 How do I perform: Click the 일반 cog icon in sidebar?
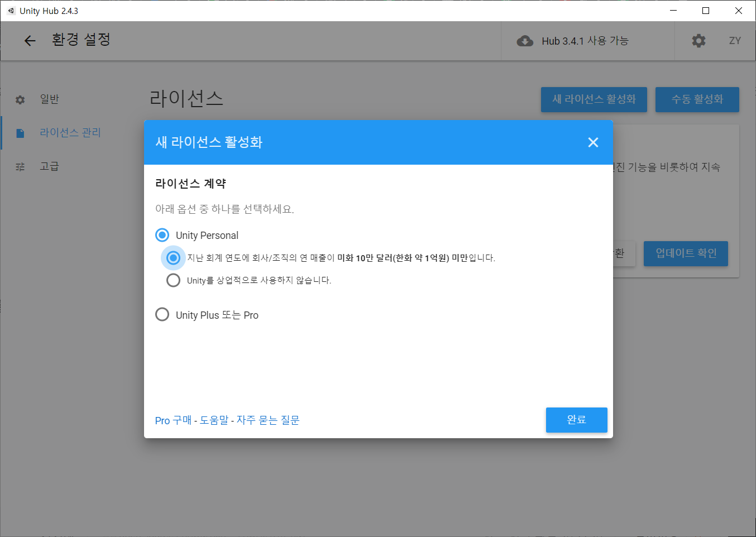pyautogui.click(x=20, y=99)
